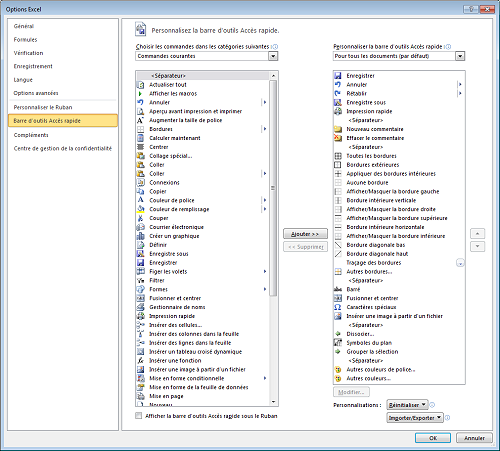The height and width of the screenshot is (451, 500).
Task: Click the << Supprimer button
Action: [x=305, y=247]
